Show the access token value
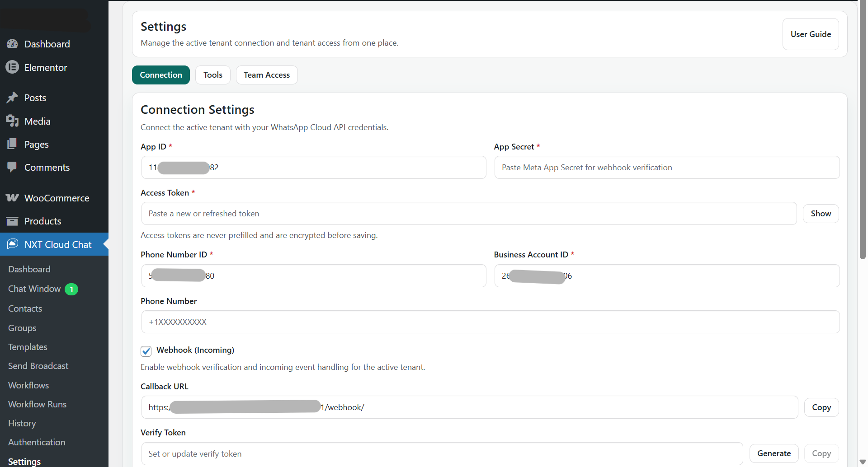Viewport: 868px width, 467px height. [x=821, y=214]
